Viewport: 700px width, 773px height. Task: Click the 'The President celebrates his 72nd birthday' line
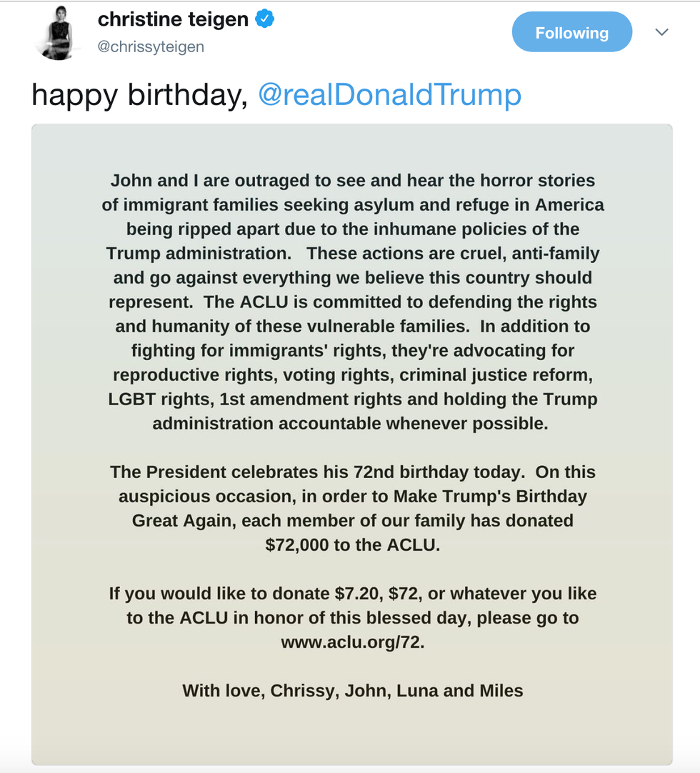352,472
